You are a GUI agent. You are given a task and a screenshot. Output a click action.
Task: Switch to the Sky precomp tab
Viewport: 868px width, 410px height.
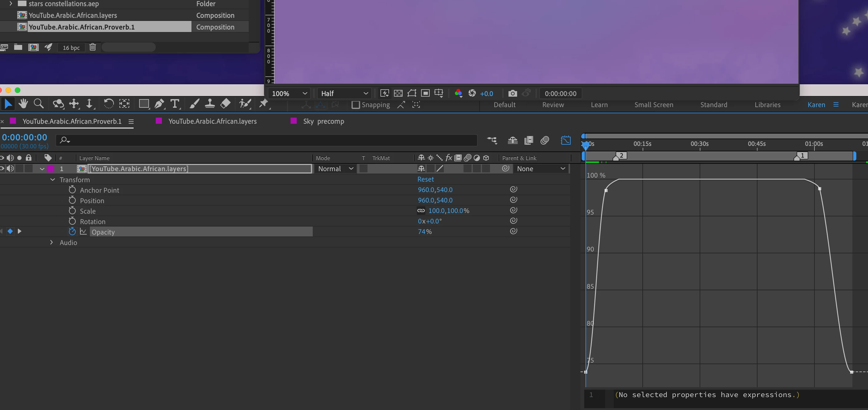pyautogui.click(x=323, y=121)
